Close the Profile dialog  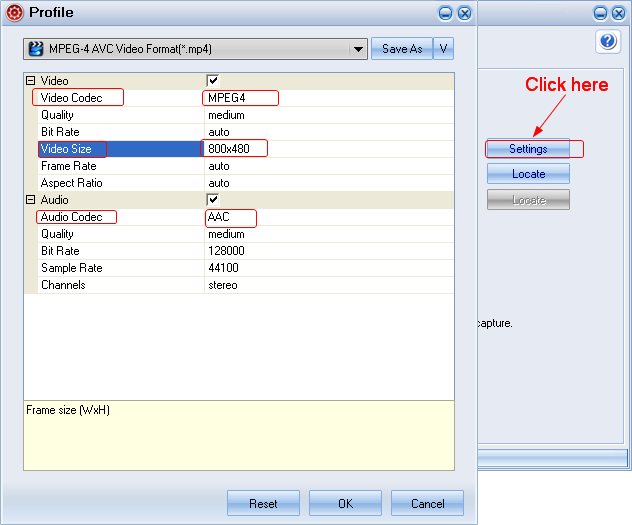464,14
